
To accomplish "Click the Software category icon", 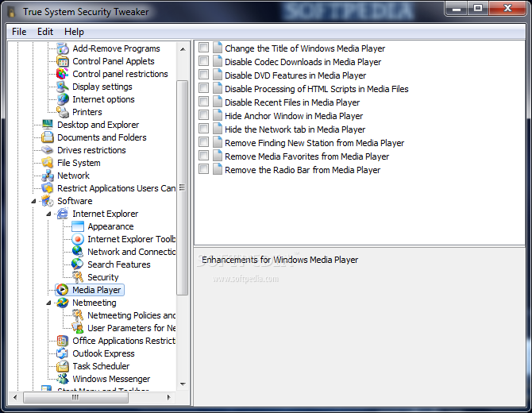I will click(48, 201).
